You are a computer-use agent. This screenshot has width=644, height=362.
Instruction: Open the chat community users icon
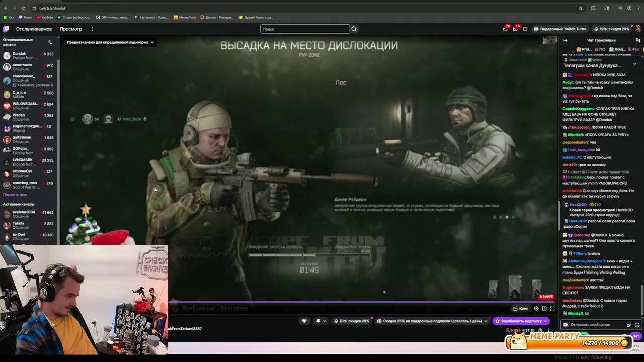(x=637, y=40)
